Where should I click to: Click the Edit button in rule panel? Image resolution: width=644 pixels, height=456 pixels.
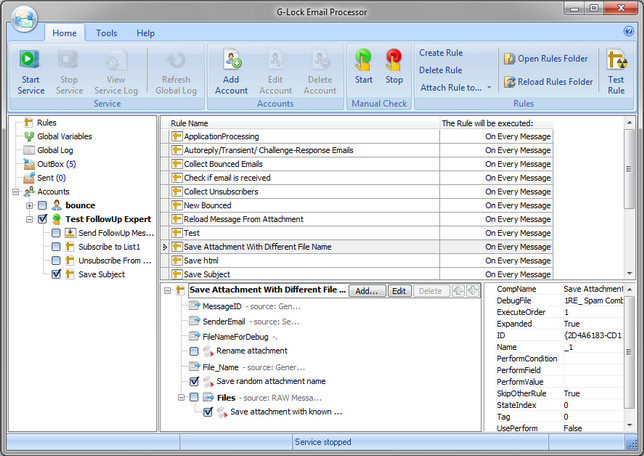point(399,291)
